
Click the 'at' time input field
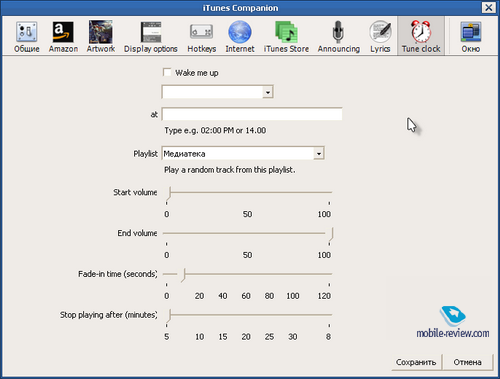pos(252,114)
